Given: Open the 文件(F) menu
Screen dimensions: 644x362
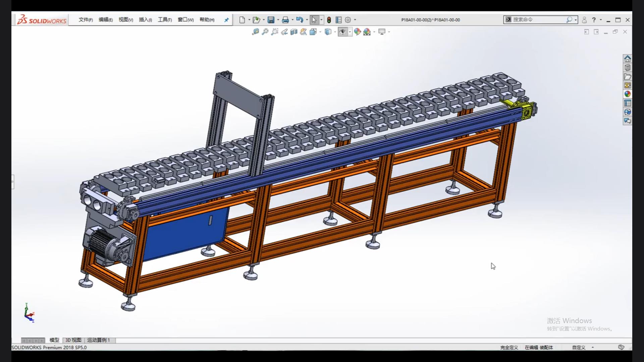Looking at the screenshot, I should pyautogui.click(x=86, y=20).
